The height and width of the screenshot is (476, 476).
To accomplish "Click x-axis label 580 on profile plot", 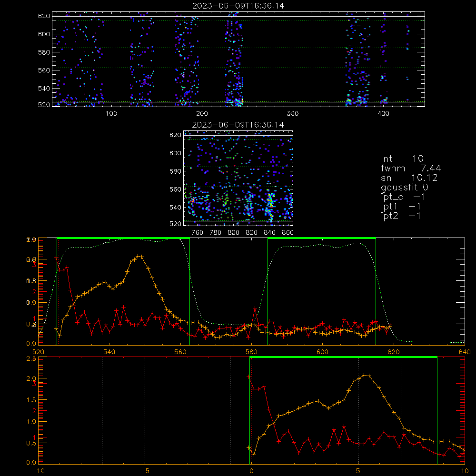I will [x=251, y=352].
